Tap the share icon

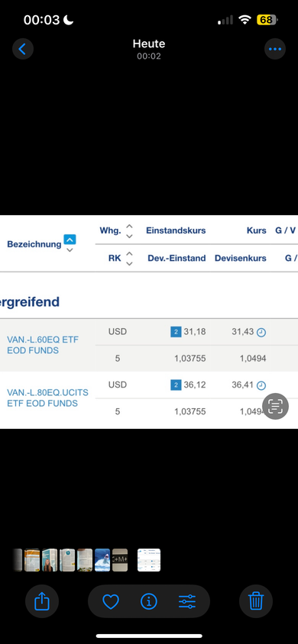(42, 602)
